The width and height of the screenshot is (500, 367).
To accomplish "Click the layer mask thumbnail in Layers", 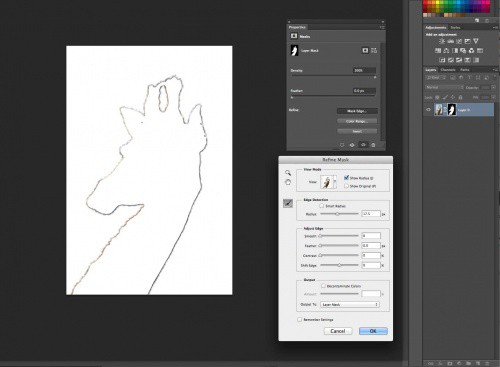I will point(451,109).
